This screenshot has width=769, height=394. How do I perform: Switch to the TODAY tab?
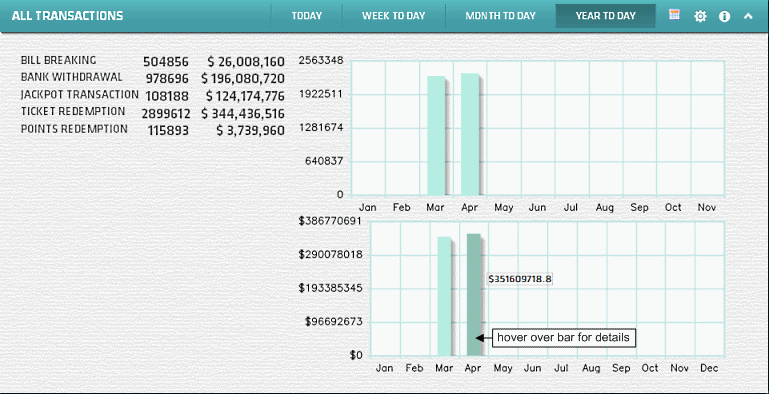pyautogui.click(x=307, y=16)
